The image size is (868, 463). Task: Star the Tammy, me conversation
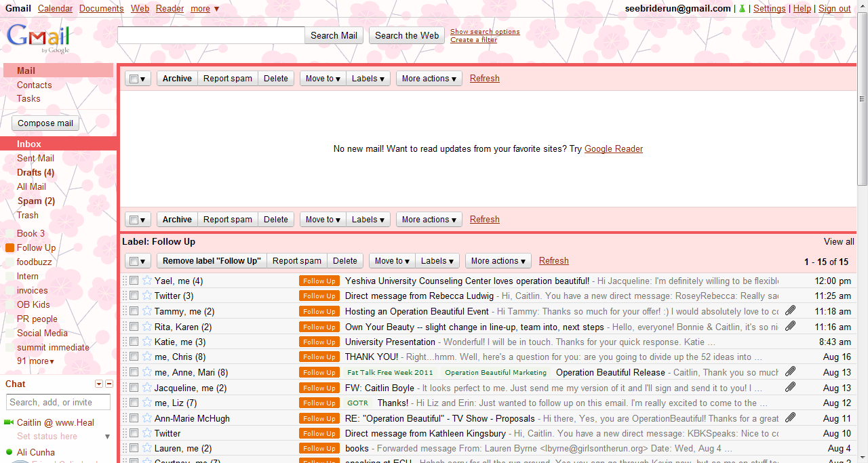pos(147,311)
